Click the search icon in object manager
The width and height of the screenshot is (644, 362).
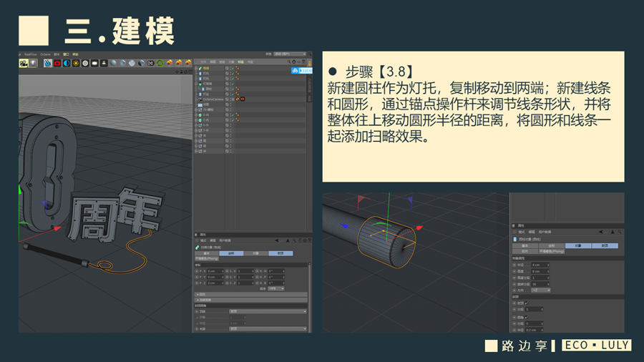pos(289,62)
